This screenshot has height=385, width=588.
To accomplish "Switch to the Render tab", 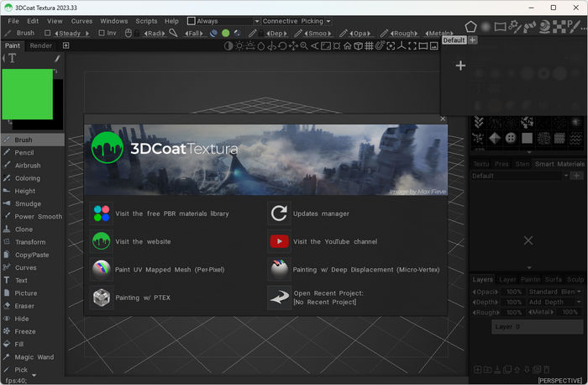I will 41,45.
